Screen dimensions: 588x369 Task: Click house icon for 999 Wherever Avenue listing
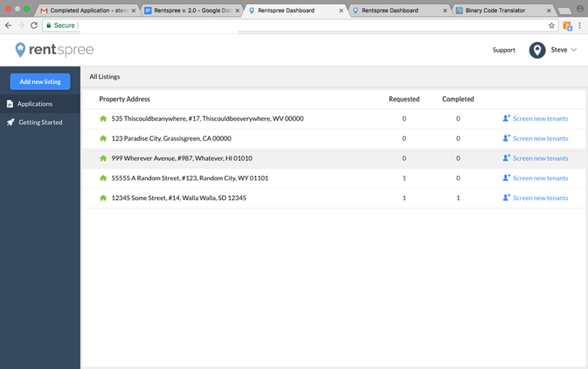[x=103, y=159]
